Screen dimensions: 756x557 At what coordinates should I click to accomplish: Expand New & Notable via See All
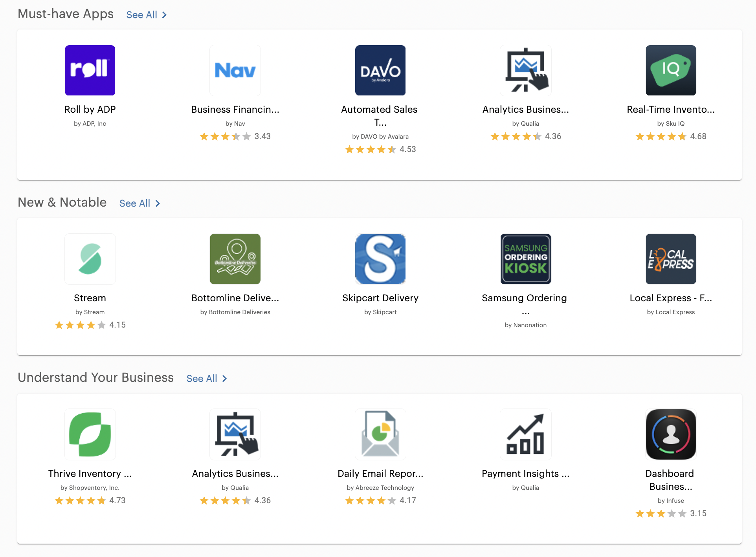(139, 203)
